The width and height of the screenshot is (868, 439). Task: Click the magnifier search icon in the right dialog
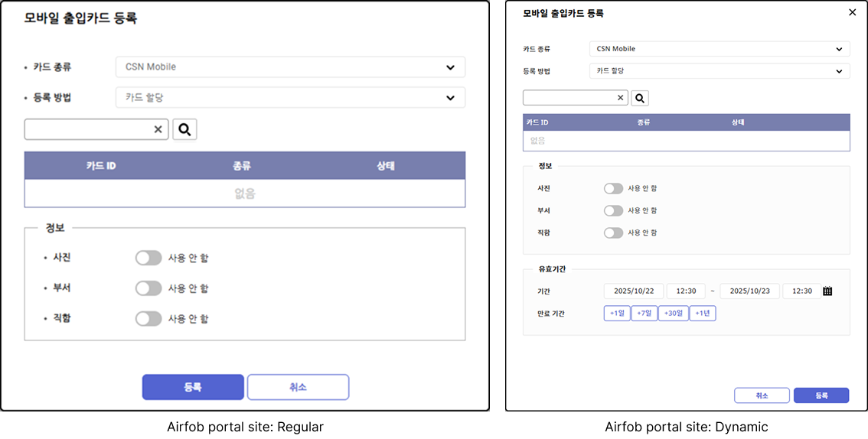(640, 98)
